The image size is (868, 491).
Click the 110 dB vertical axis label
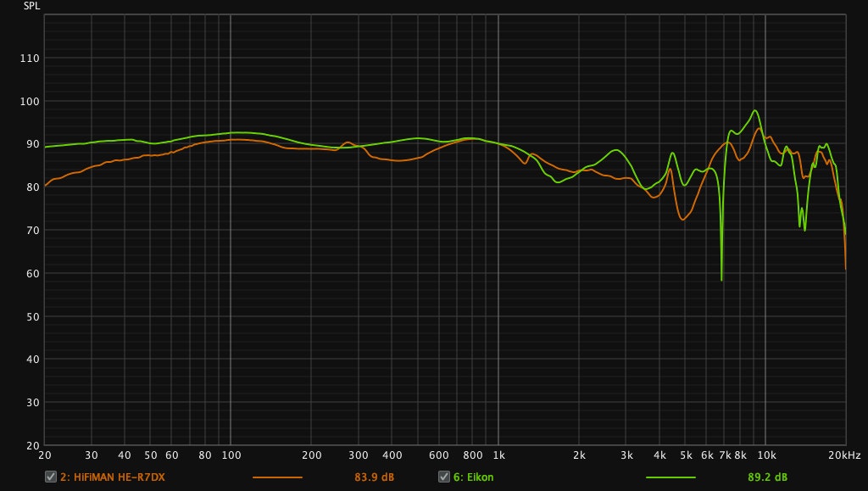[x=30, y=59]
